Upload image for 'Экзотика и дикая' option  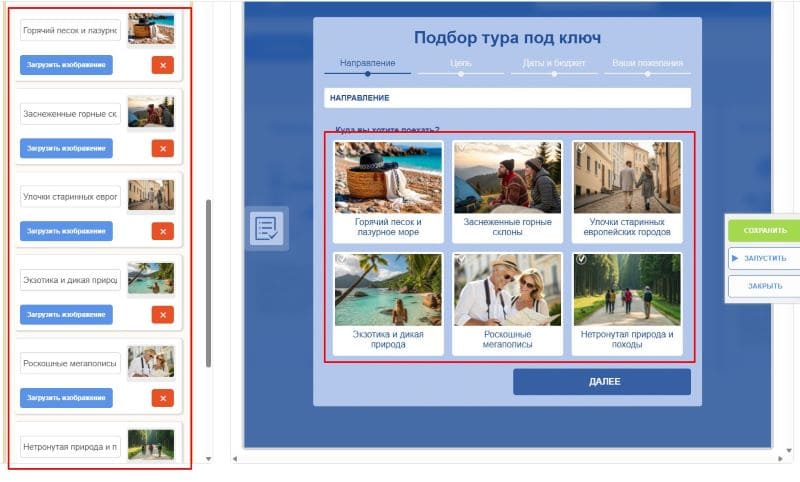click(x=66, y=315)
